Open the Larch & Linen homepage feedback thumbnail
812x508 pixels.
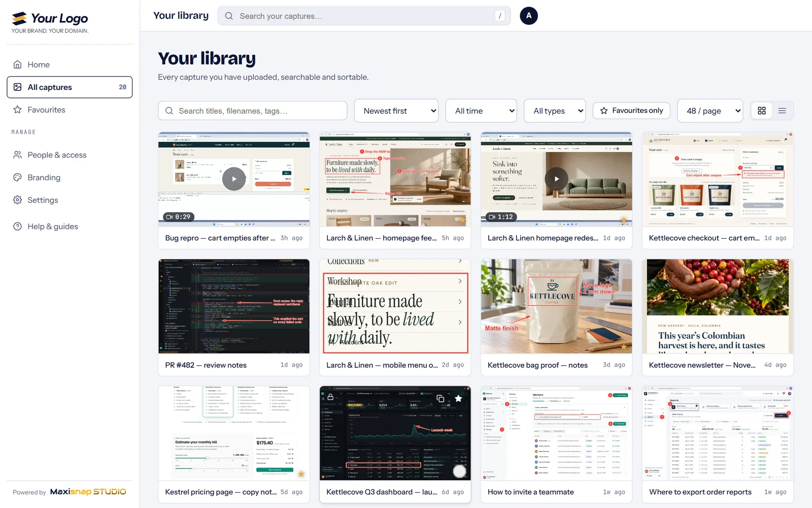[395, 179]
